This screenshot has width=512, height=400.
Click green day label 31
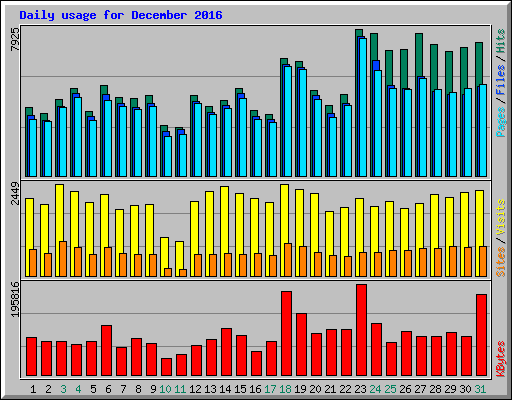point(480,389)
